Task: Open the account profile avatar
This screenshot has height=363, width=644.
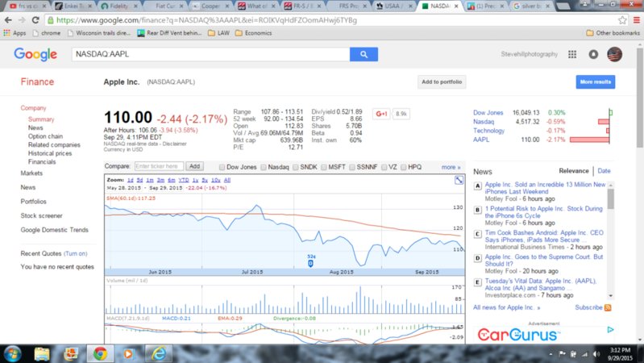Action: 614,54
